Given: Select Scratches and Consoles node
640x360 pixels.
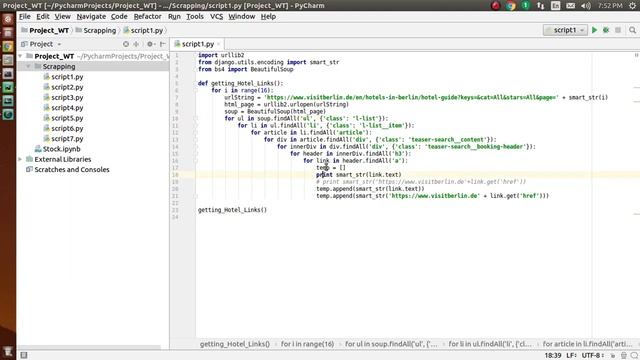Looking at the screenshot, I should pyautogui.click(x=71, y=169).
